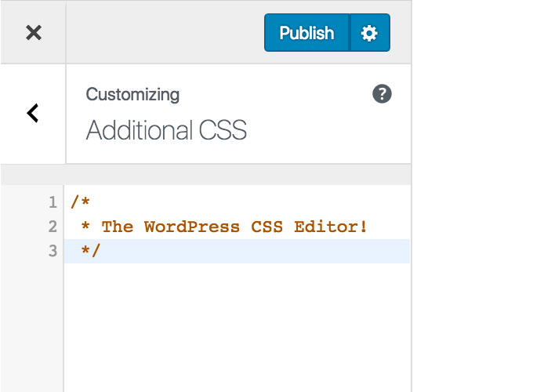Click the "Customizing" label text
The image size is (533, 392).
tap(132, 95)
